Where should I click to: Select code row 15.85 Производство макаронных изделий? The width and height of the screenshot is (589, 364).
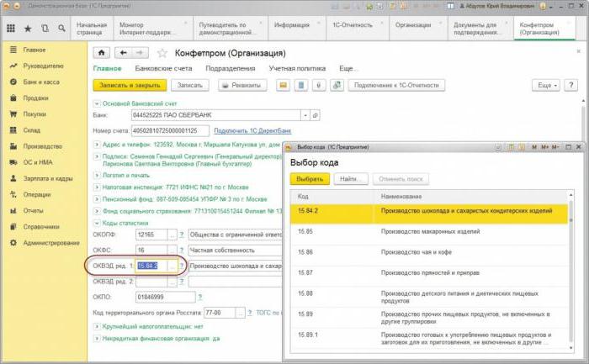click(x=428, y=235)
